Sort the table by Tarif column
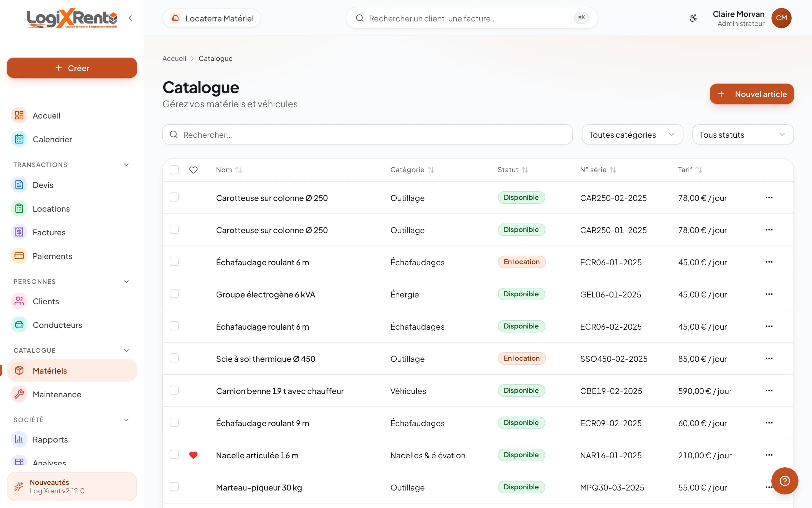This screenshot has height=508, width=812. pos(690,170)
